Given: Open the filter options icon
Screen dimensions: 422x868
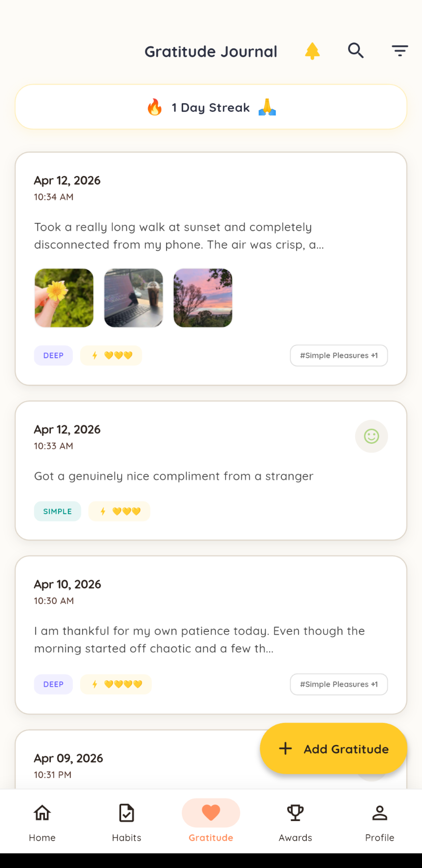Looking at the screenshot, I should click(x=400, y=50).
